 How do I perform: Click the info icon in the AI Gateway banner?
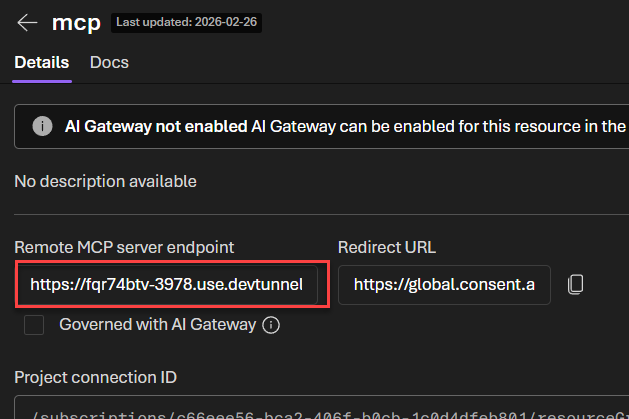point(42,127)
